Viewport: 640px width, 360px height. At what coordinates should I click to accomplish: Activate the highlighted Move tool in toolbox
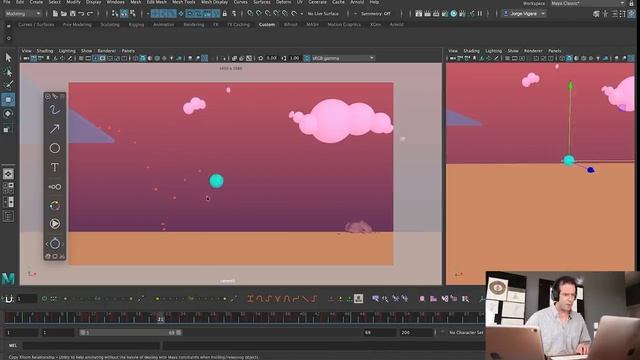tap(8, 100)
